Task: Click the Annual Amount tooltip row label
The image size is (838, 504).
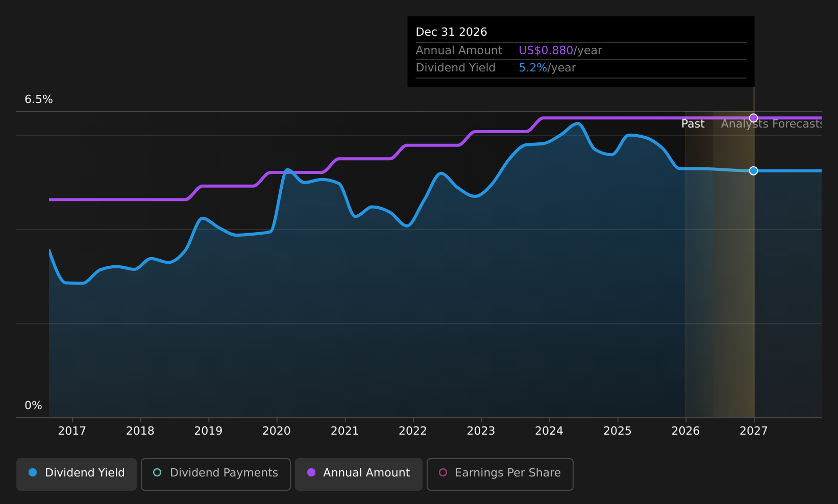Action: click(459, 51)
